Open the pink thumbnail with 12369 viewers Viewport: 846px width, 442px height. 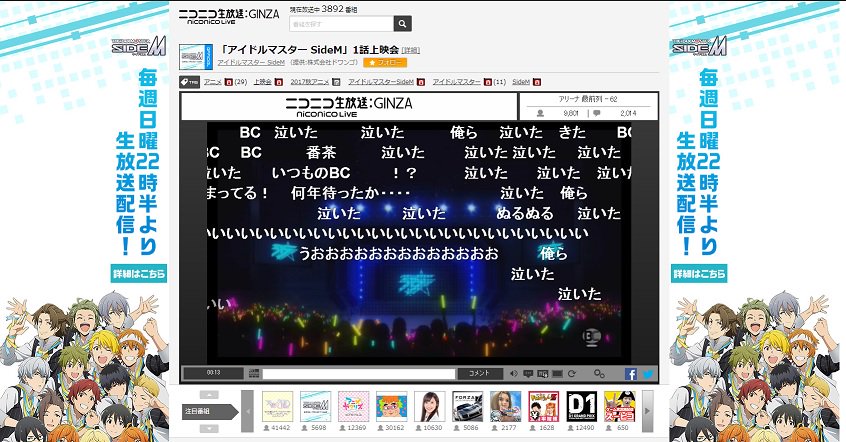[353, 407]
